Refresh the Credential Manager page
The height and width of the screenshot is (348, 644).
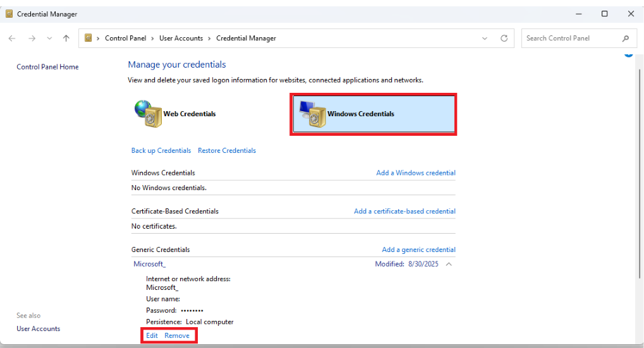click(x=504, y=38)
